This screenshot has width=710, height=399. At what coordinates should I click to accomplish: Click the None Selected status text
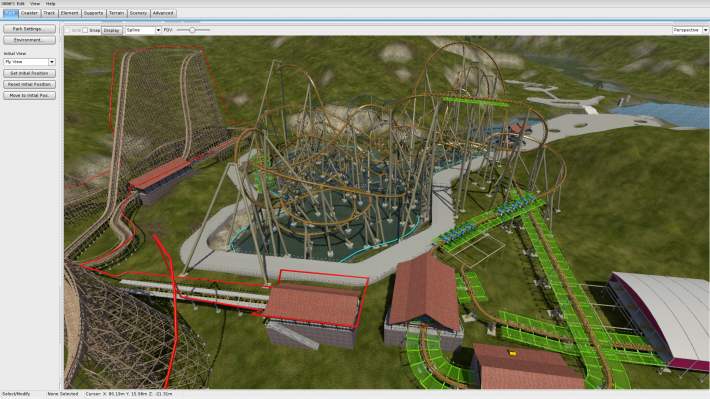63,394
